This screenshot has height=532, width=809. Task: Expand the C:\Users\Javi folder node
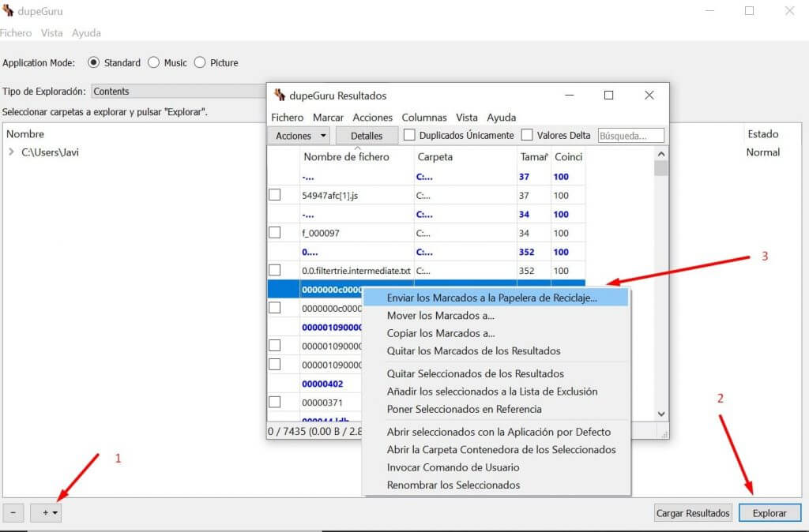pos(11,152)
